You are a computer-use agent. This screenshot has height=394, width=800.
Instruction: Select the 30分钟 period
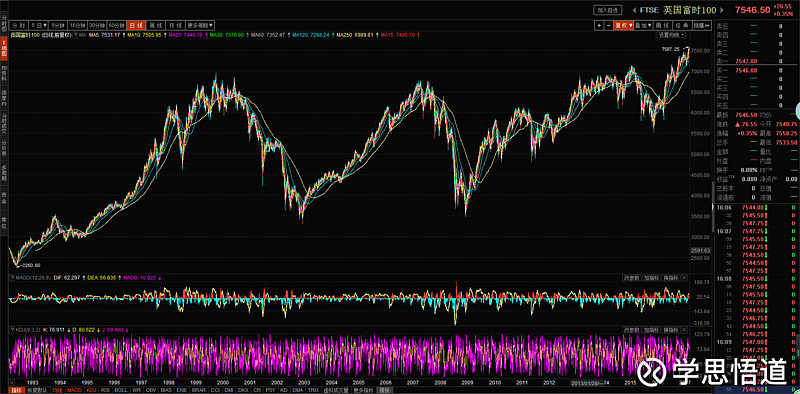(97, 26)
